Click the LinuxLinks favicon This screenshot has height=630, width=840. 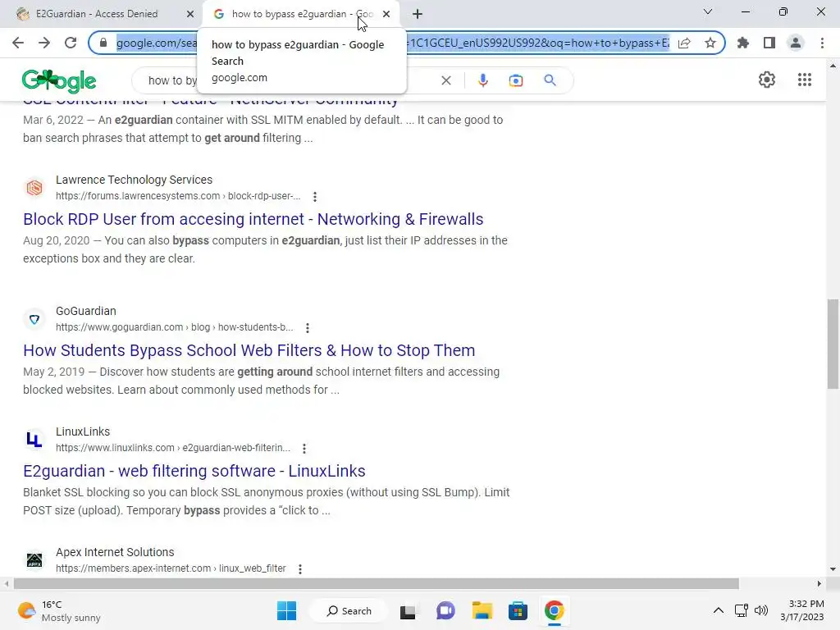[x=34, y=440]
